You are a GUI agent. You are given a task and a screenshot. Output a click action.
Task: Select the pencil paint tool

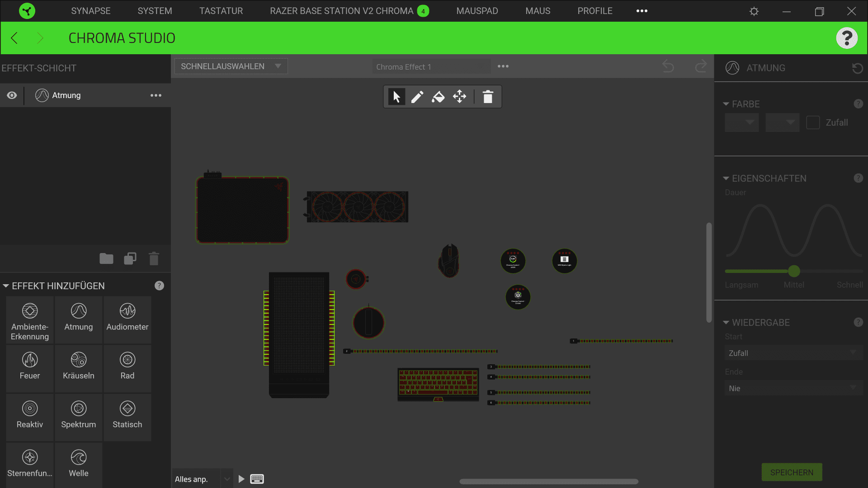[417, 97]
